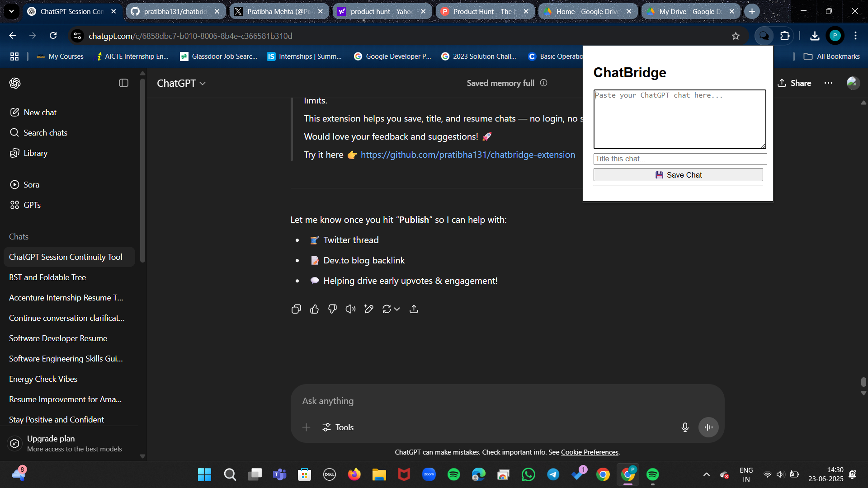
Task: Switch to pratibha131/chatbridge GitHub tab
Action: point(175,11)
